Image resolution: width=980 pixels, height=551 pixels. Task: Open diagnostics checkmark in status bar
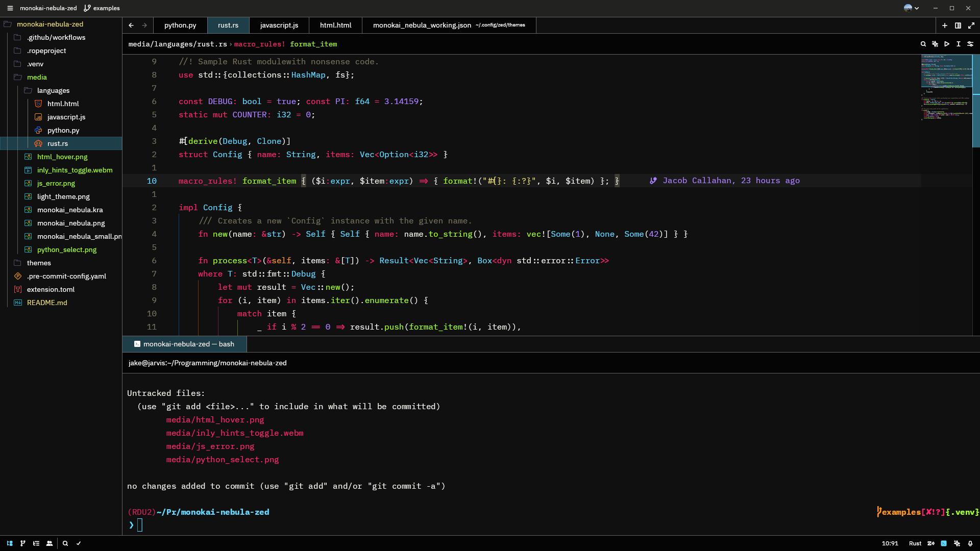tap(79, 543)
